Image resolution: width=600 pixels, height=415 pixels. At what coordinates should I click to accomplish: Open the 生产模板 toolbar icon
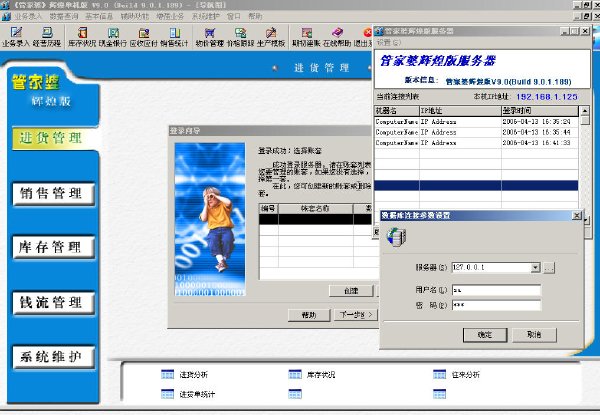click(271, 36)
